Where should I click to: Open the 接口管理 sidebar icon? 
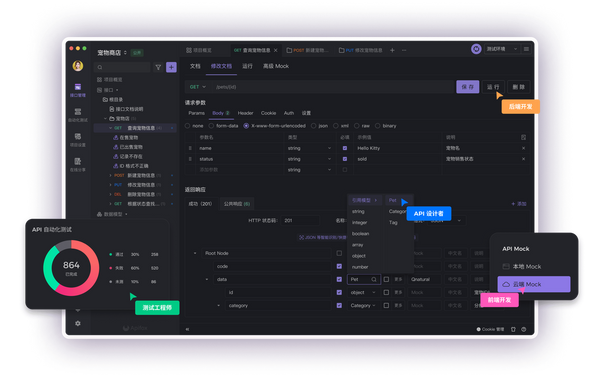tap(78, 90)
